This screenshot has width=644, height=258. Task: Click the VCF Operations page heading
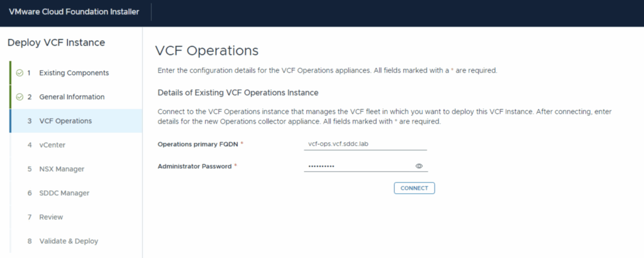[x=206, y=50]
